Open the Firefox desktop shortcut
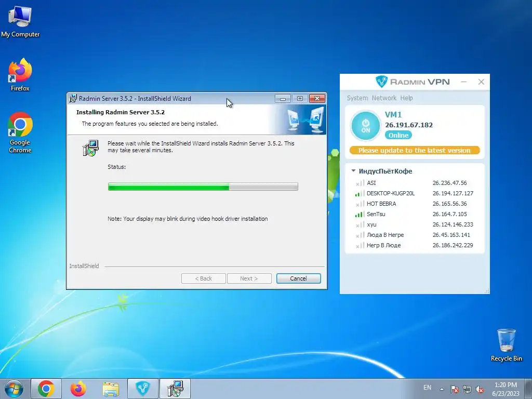 point(20,75)
